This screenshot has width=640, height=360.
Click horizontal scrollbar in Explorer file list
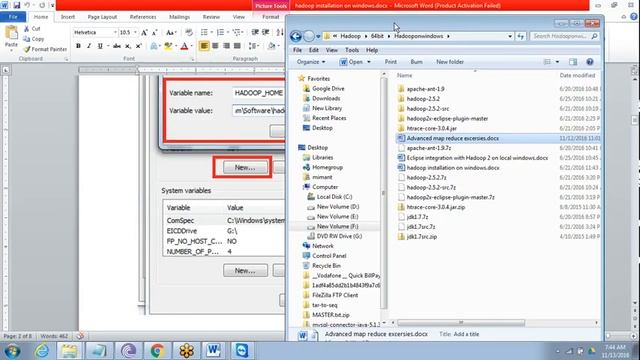[x=461, y=323]
